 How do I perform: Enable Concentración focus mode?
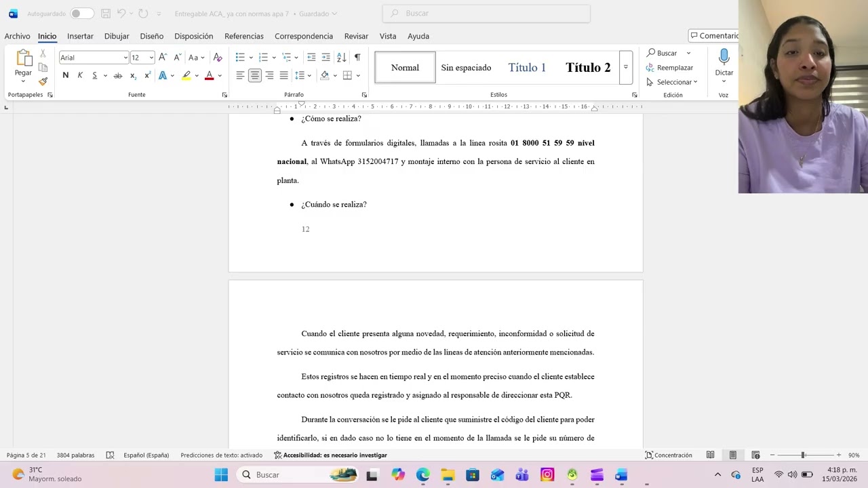click(x=669, y=455)
